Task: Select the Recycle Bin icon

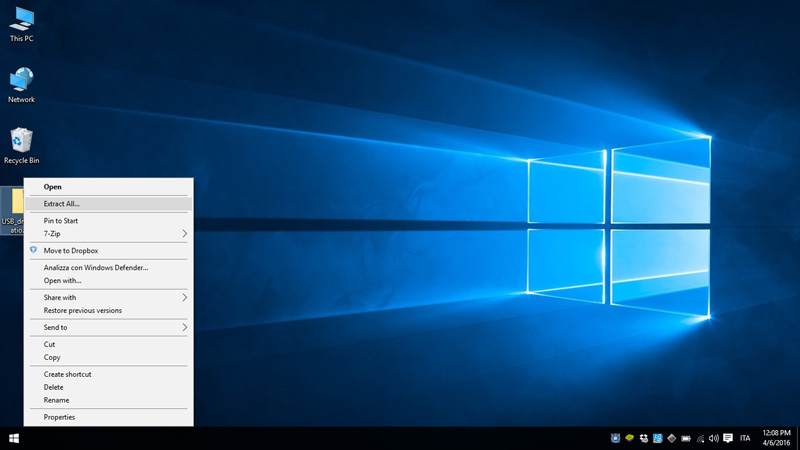Action: (21, 146)
